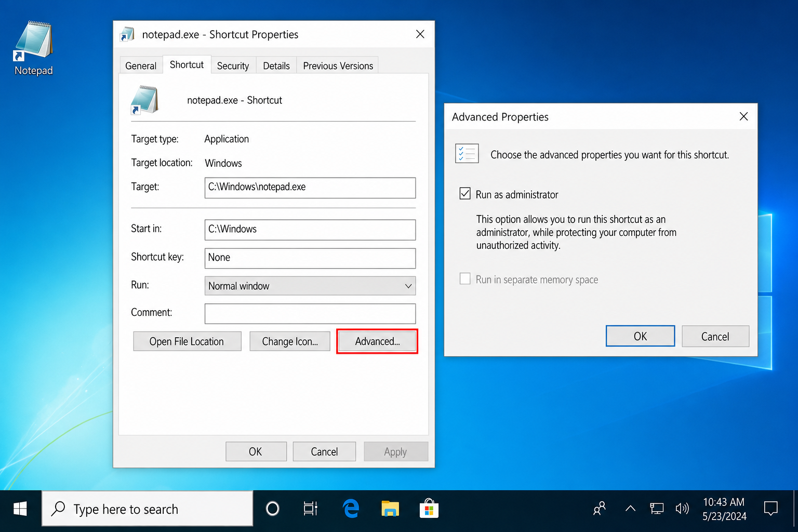Screen dimensions: 798x532
Task: Close the Shortcut Properties window
Action: click(420, 34)
